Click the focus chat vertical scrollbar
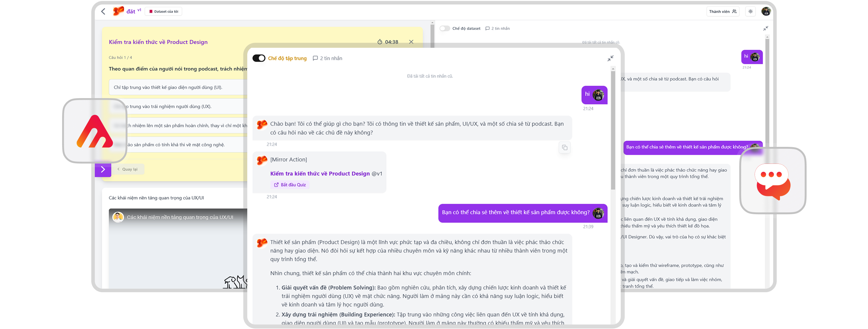 [613, 135]
